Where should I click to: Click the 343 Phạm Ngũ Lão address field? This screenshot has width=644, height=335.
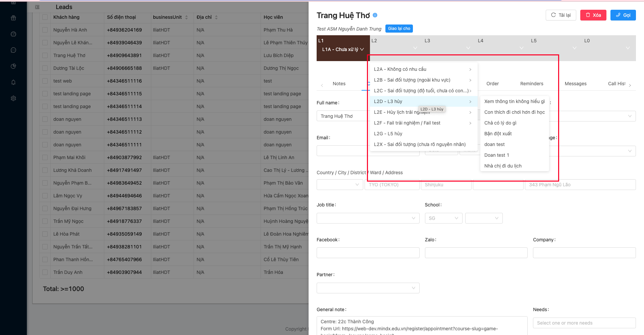coord(580,185)
